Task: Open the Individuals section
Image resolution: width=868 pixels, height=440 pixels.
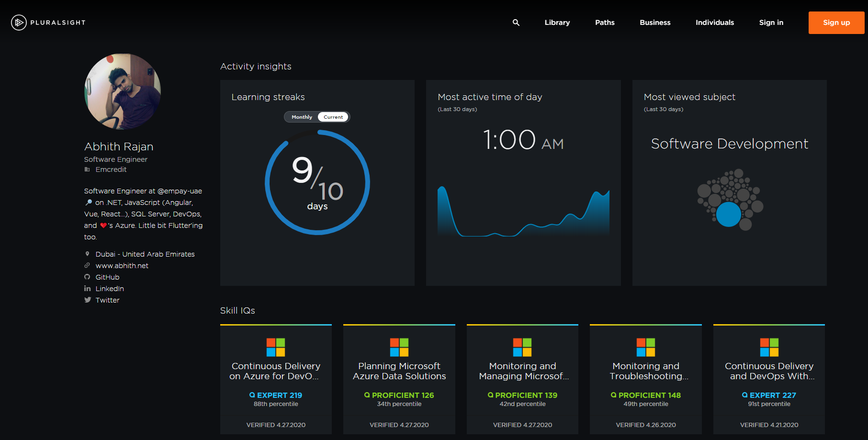Action: tap(714, 23)
